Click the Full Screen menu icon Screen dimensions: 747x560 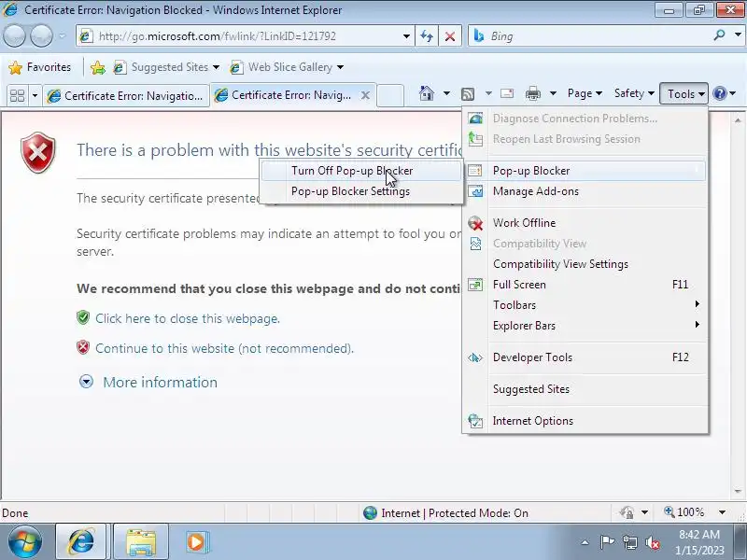point(475,285)
